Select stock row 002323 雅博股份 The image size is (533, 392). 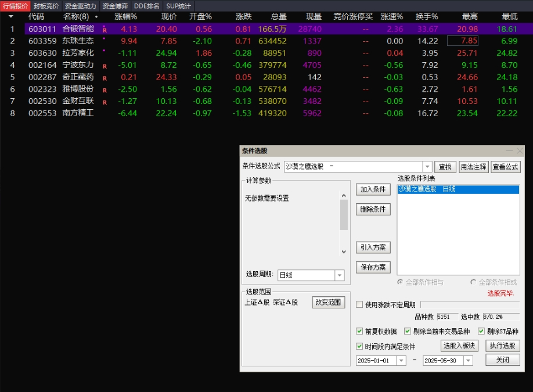click(266, 89)
